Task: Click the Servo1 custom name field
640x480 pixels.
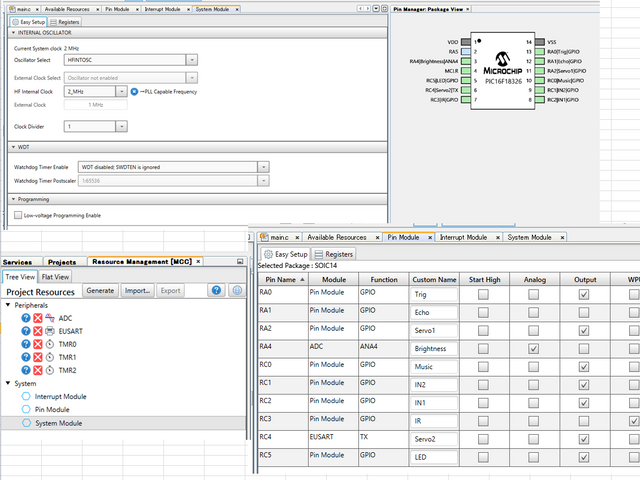Action: pos(433,330)
